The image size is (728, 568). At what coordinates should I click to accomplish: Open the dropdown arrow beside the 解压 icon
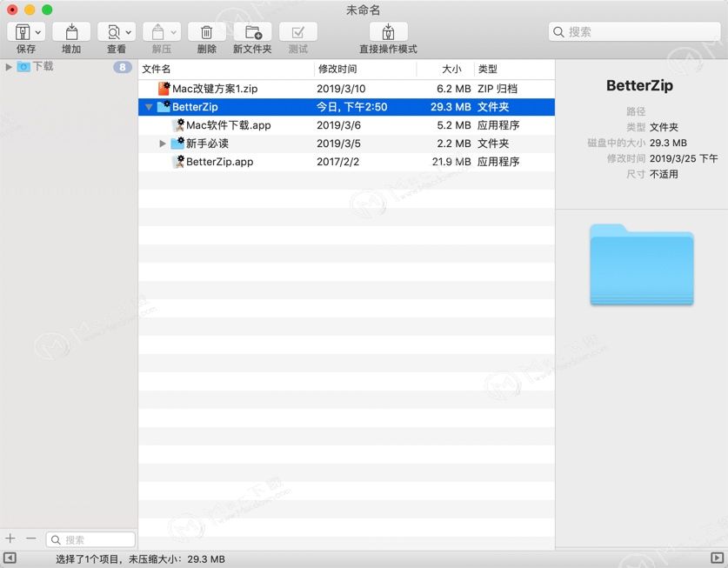[173, 32]
